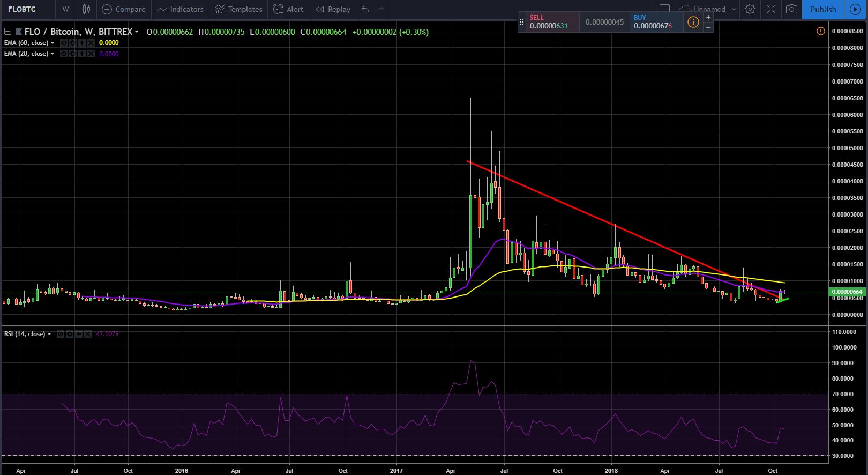Open chart settings gear icon
Screen dimensions: 868x475
(x=750, y=9)
